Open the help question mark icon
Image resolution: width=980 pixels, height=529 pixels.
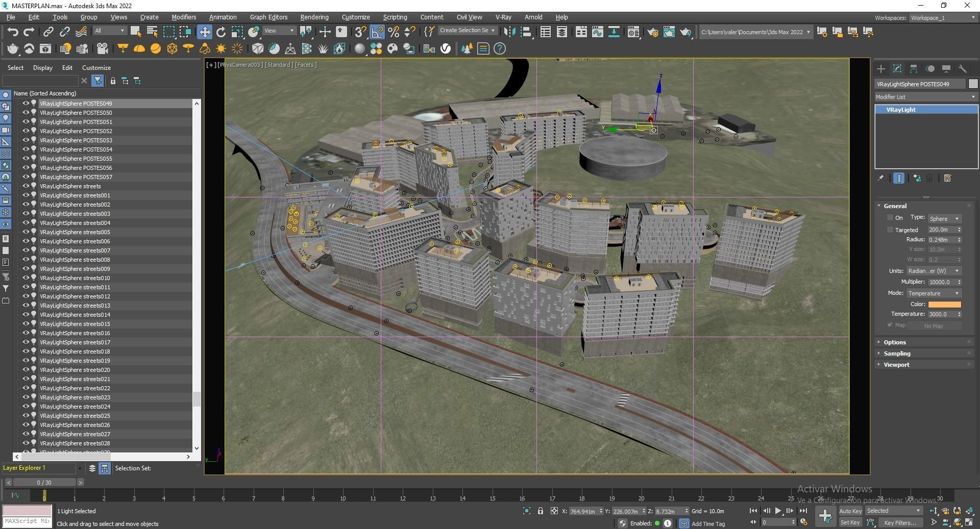point(500,48)
